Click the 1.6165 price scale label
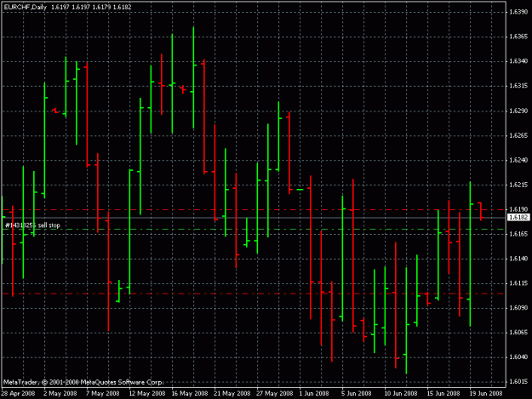532x399 pixels. tap(518, 234)
